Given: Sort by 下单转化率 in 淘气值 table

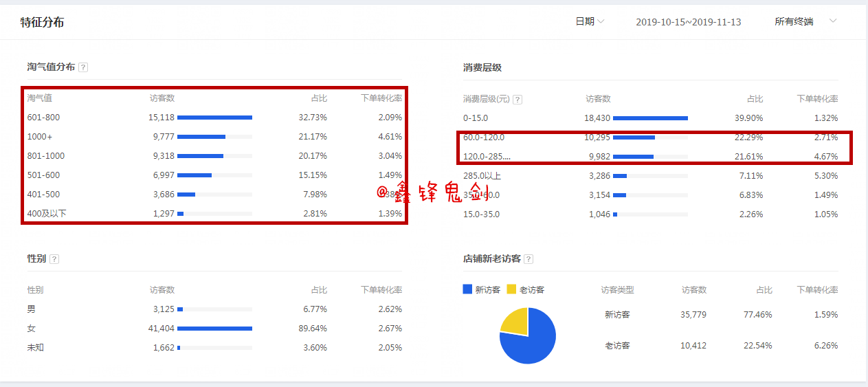Looking at the screenshot, I should point(381,98).
